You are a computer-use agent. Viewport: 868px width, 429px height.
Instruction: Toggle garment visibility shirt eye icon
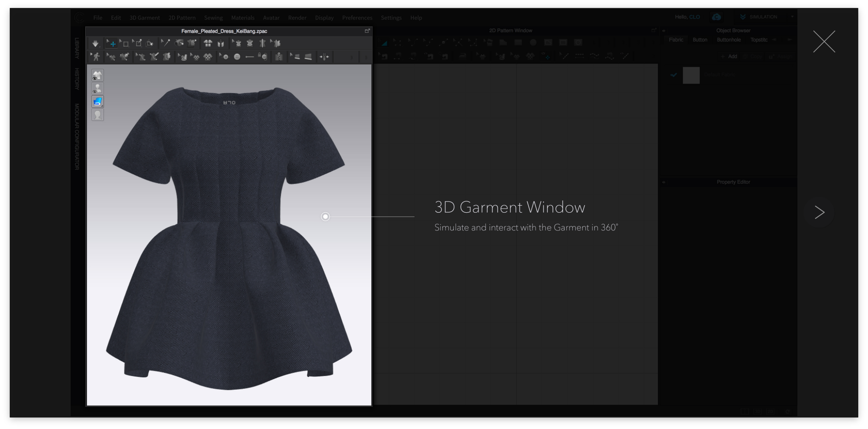pyautogui.click(x=98, y=75)
